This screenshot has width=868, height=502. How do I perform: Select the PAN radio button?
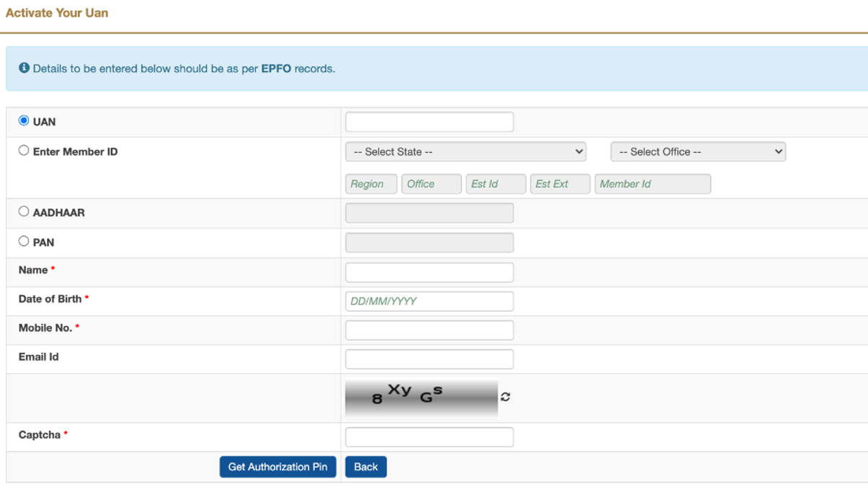click(x=24, y=240)
